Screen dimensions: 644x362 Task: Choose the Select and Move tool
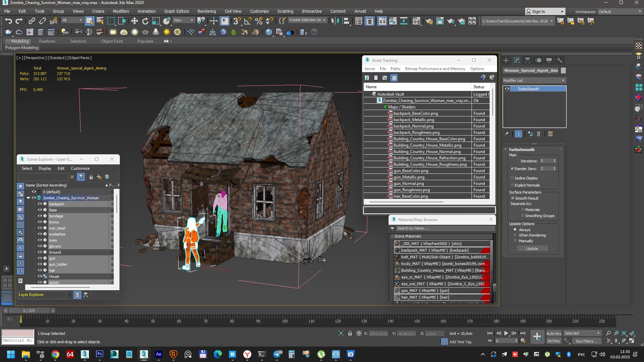135,21
